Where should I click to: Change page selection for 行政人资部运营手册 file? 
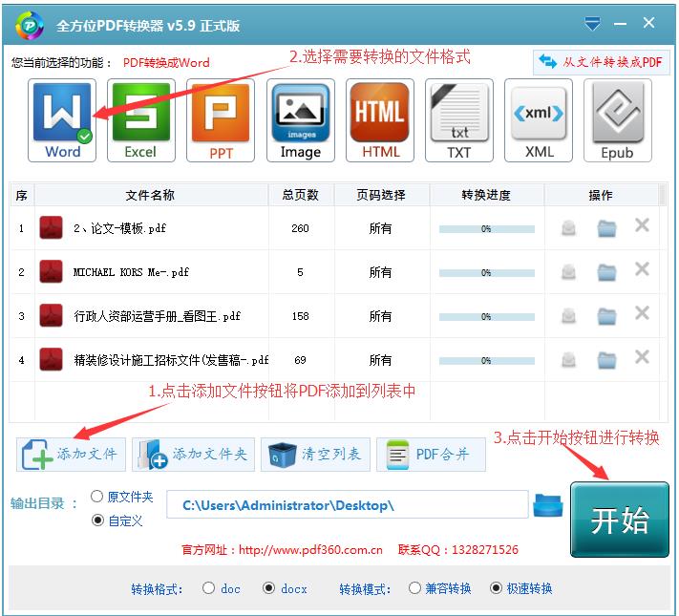[380, 316]
